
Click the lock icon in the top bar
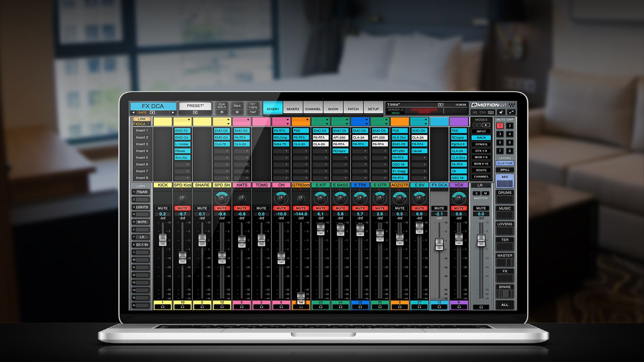coord(501,112)
